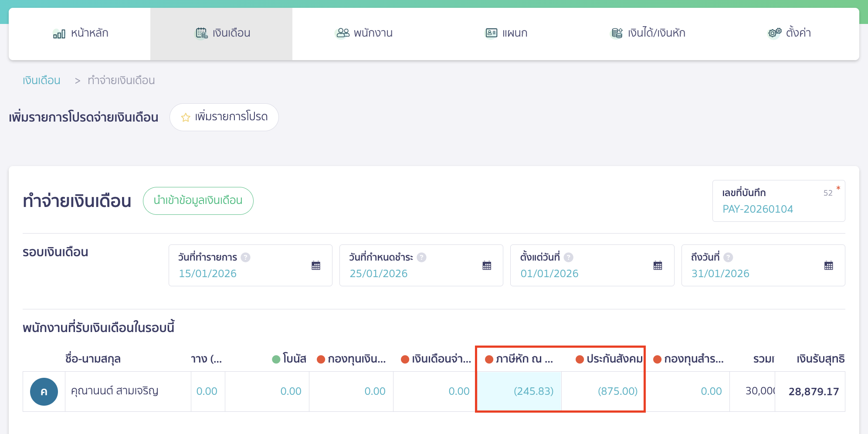Switch to the แผนก tab
868x434 pixels.
[x=507, y=32]
